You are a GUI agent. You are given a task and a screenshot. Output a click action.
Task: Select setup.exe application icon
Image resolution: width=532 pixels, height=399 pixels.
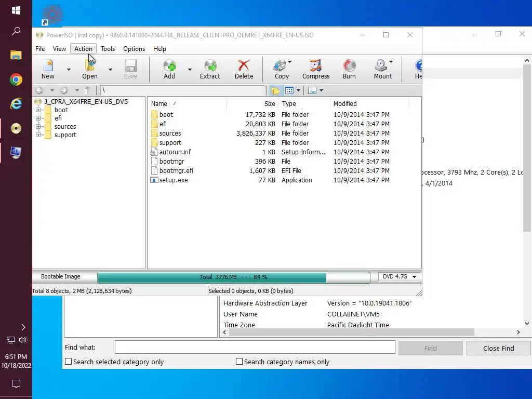coord(154,180)
